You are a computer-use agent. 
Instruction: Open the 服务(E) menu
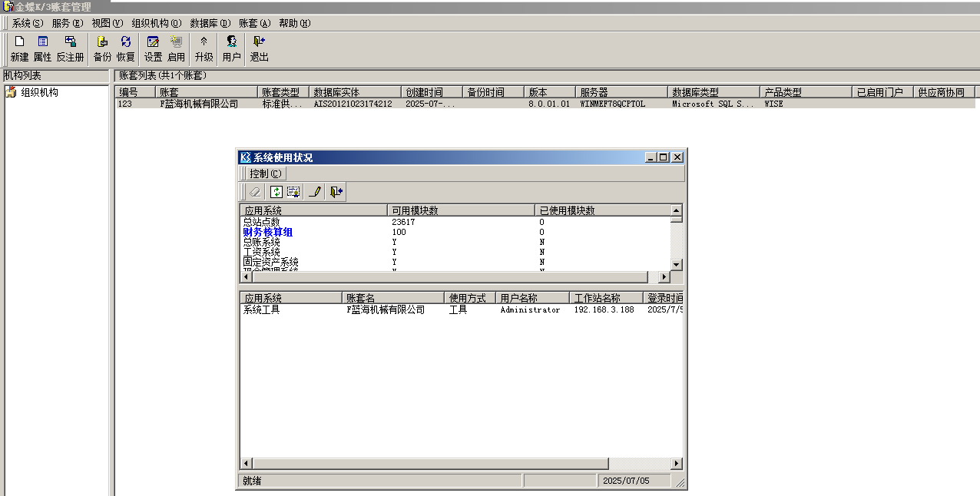click(x=68, y=24)
